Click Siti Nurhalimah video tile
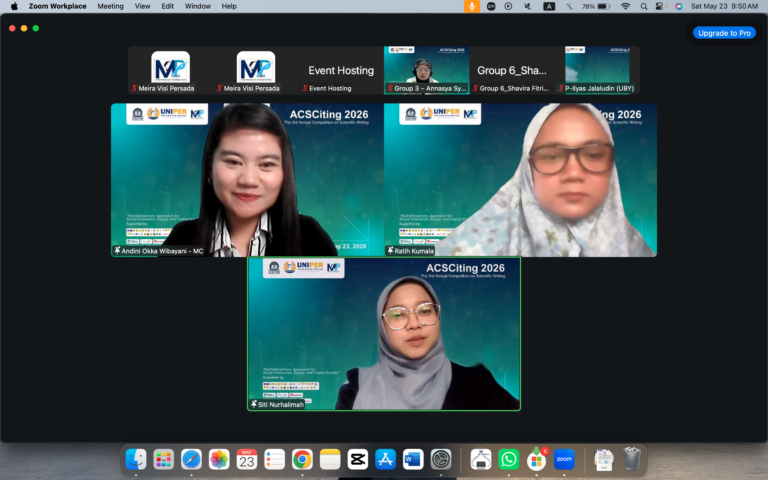Screen dimensions: 768x480 (x=384, y=334)
